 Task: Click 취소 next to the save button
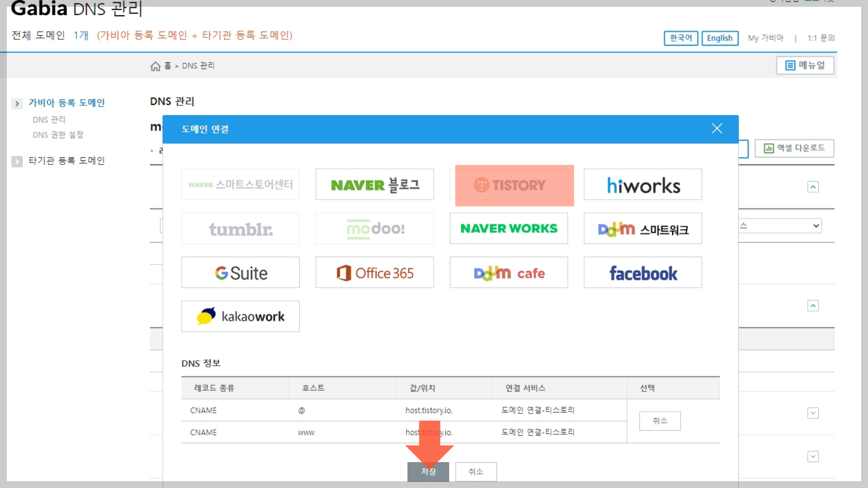pos(476,472)
